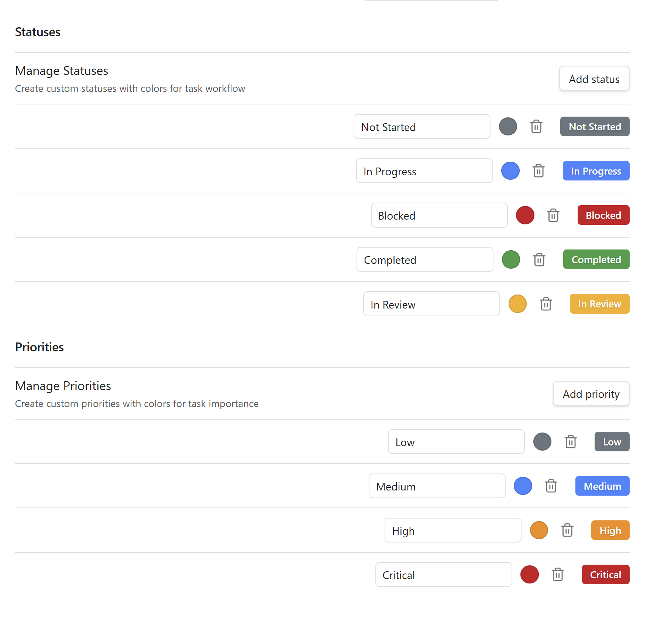
Task: Delete the Blocked status
Action: (x=553, y=215)
